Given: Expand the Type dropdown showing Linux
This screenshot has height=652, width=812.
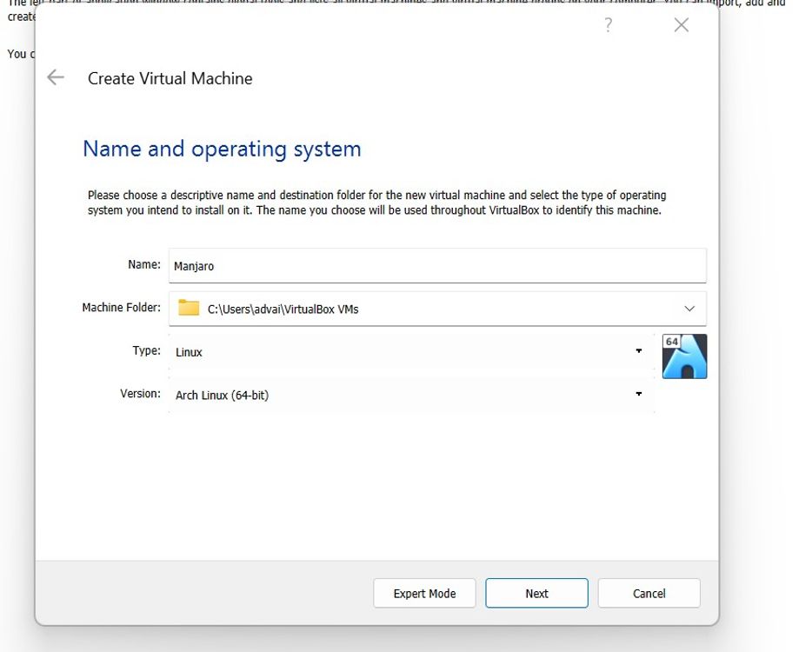Looking at the screenshot, I should click(639, 351).
